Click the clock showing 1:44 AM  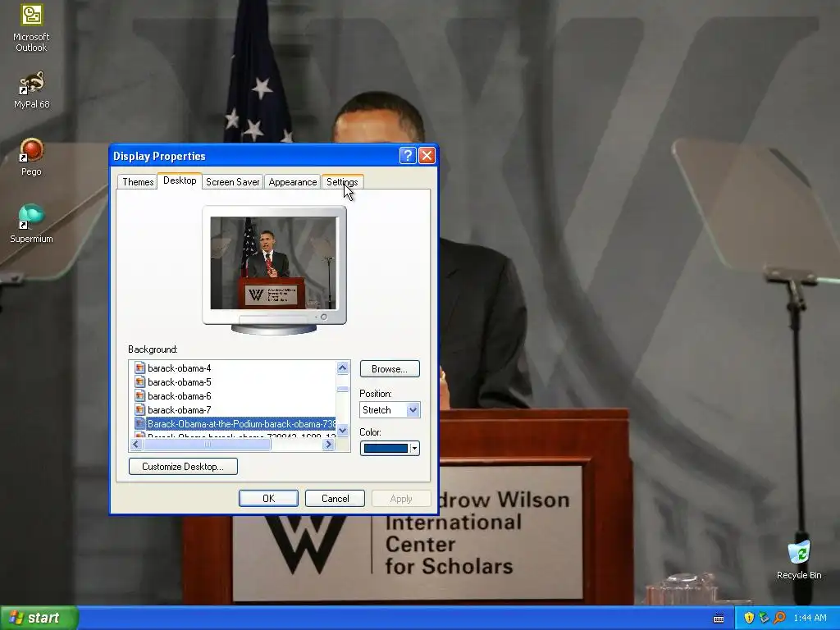click(x=810, y=618)
